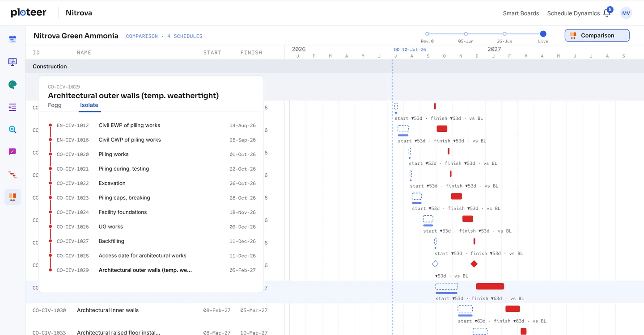The width and height of the screenshot is (644, 335).
Task: Select Facility foundations entry
Action: [x=152, y=212]
